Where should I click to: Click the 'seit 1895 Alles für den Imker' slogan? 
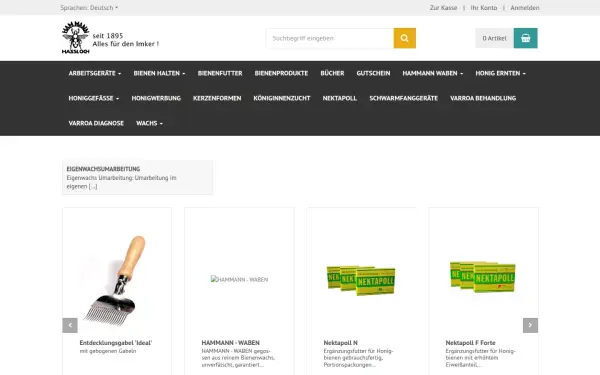[x=126, y=40]
